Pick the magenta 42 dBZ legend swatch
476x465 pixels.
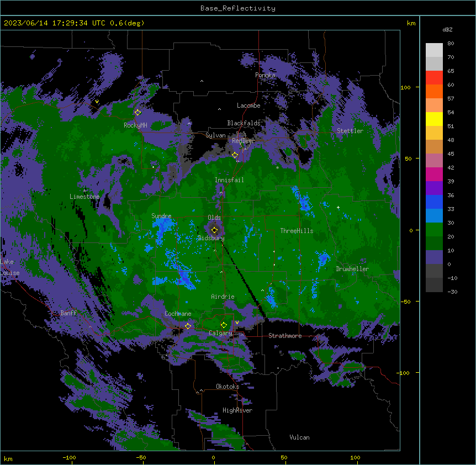click(x=434, y=174)
